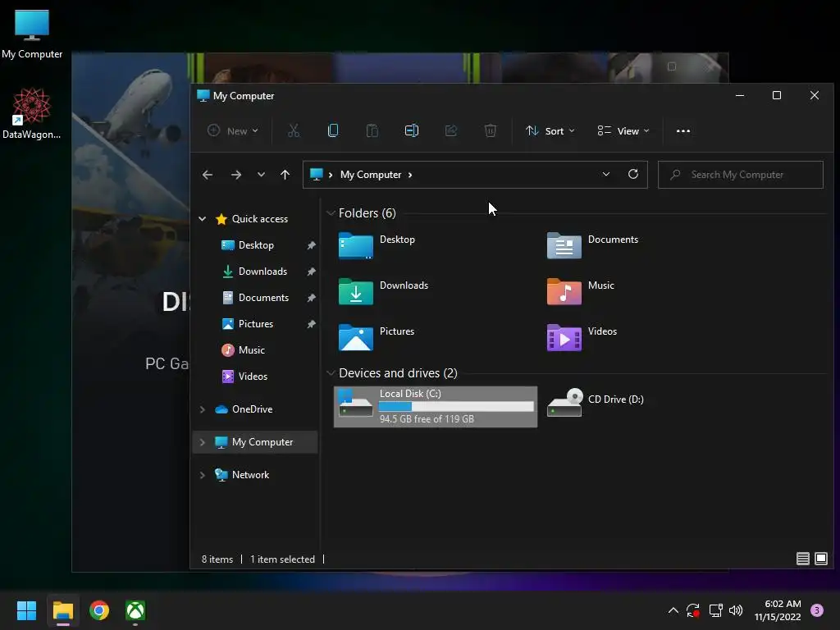Unpin Desktop using its pin icon

[x=311, y=245]
